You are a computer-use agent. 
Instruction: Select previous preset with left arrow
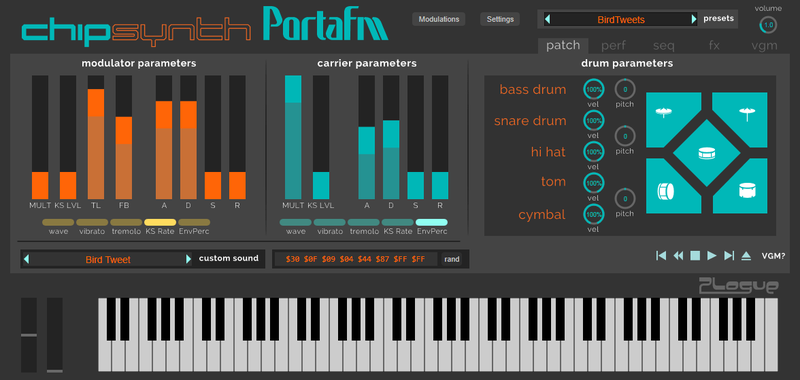point(547,19)
